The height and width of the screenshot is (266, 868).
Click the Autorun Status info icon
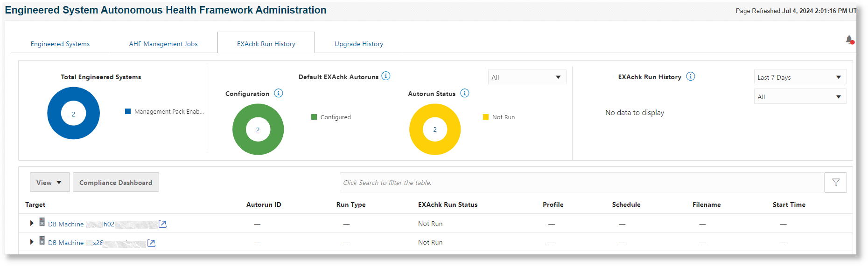point(465,93)
